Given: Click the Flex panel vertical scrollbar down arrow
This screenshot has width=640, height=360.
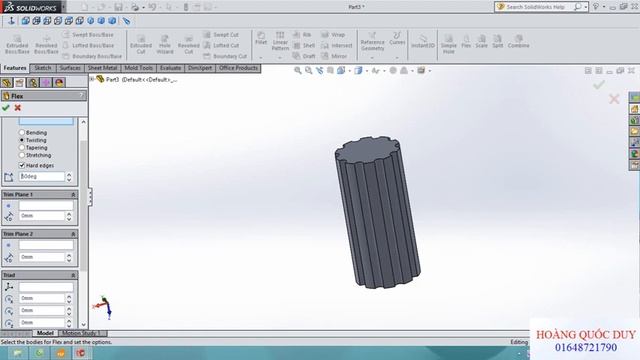Looking at the screenshot, I should [x=83, y=325].
